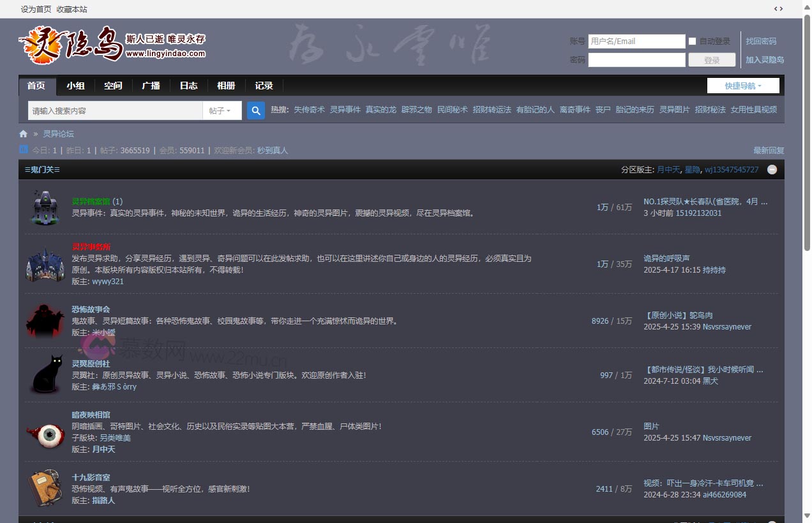This screenshot has height=523, width=812.
Task: Click the page vertical scrollbar
Action: click(807, 128)
